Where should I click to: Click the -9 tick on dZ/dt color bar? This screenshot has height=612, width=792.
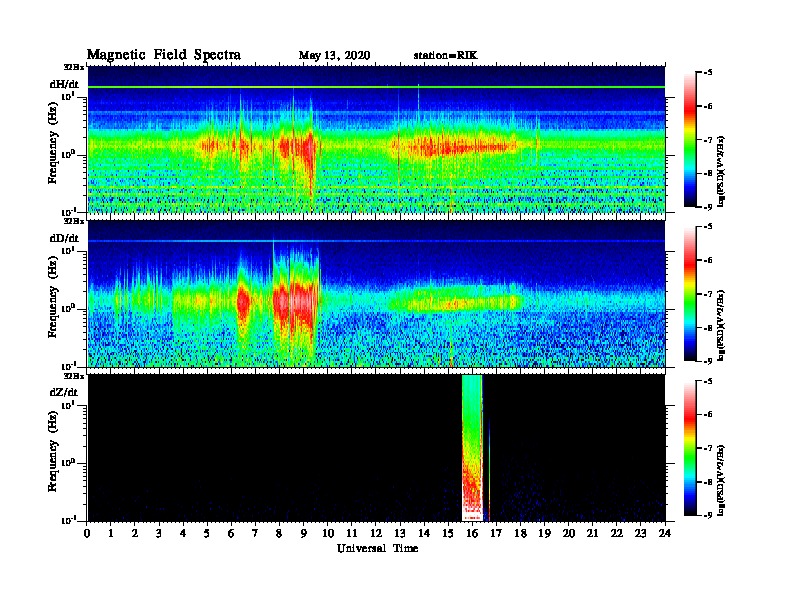click(708, 515)
